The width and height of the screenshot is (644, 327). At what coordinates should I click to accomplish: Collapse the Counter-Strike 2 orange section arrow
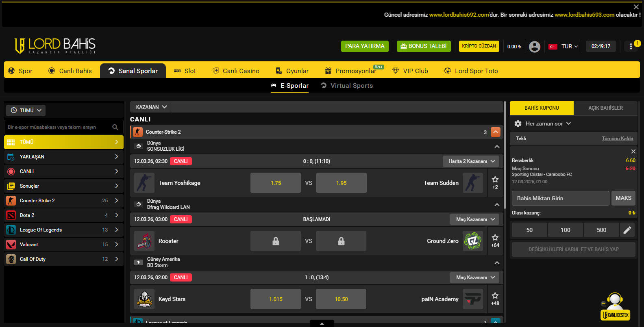496,132
